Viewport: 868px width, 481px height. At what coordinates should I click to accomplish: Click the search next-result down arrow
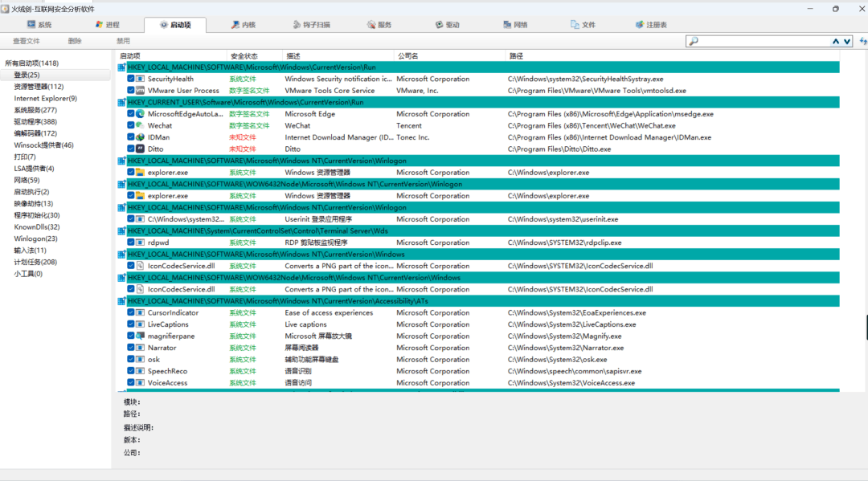tap(847, 42)
